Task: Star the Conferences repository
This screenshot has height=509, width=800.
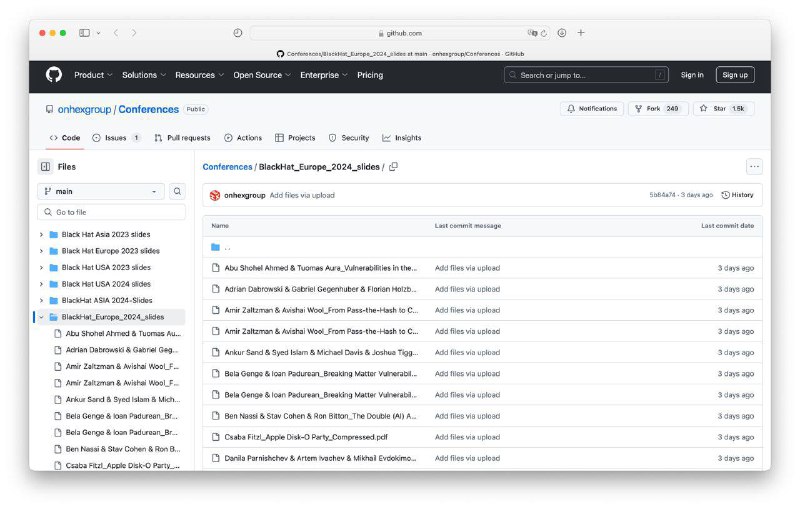Action: pyautogui.click(x=723, y=109)
